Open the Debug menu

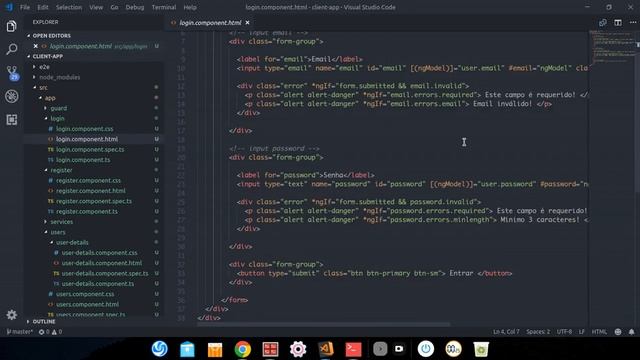[x=135, y=7]
